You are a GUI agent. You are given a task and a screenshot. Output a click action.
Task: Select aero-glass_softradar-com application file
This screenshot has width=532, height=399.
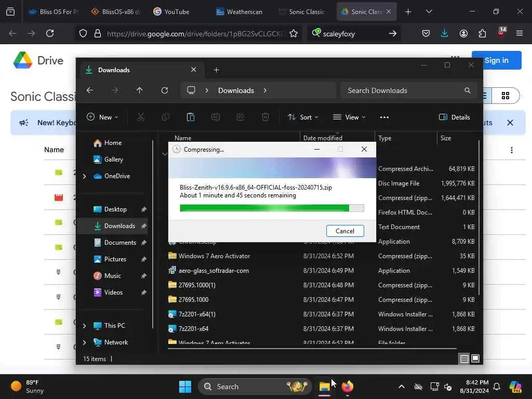pyautogui.click(x=322, y=271)
